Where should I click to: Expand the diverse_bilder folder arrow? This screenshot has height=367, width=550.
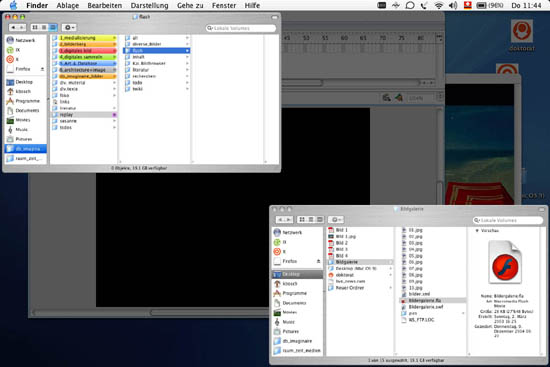coord(187,44)
